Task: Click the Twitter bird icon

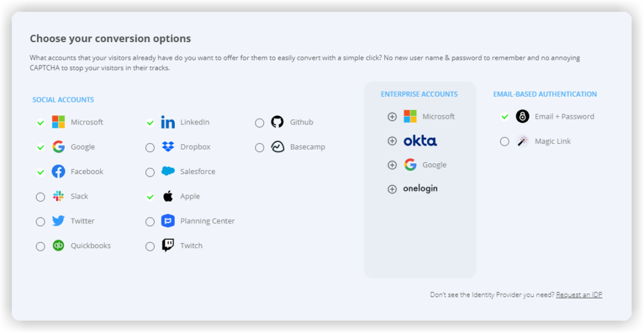Action: (x=58, y=221)
